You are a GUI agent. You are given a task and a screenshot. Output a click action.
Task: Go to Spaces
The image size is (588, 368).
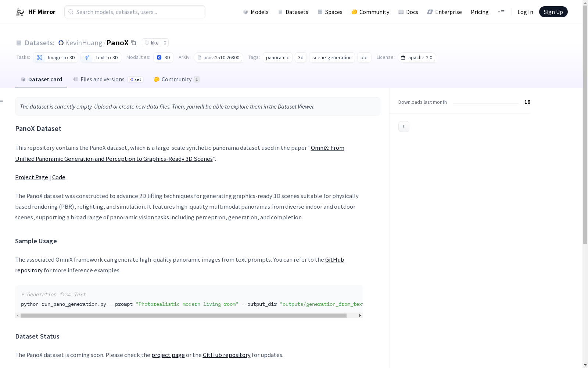point(330,12)
